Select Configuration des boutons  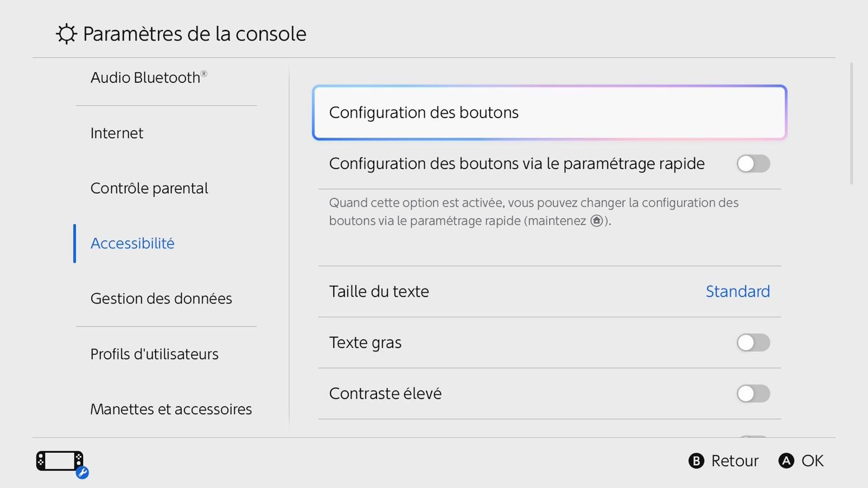(549, 112)
